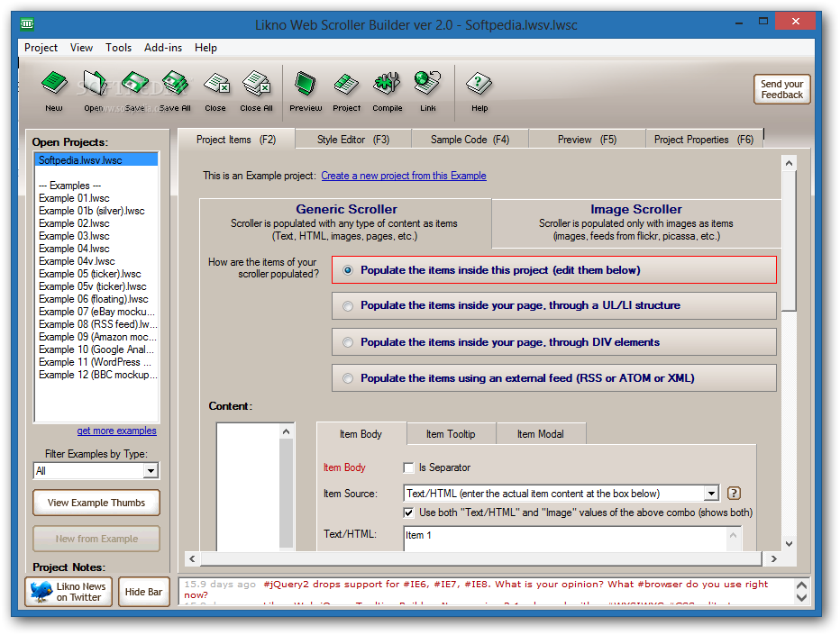Open the Item Tooltip tab

(451, 434)
